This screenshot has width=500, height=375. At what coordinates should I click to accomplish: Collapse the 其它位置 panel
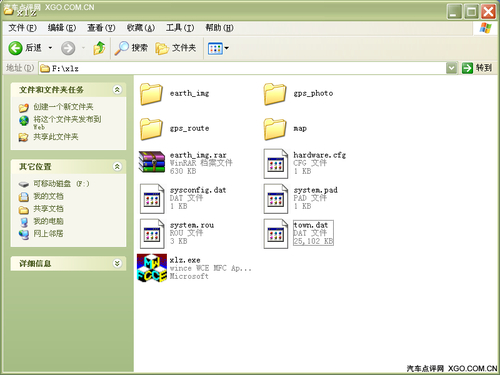tap(117, 167)
